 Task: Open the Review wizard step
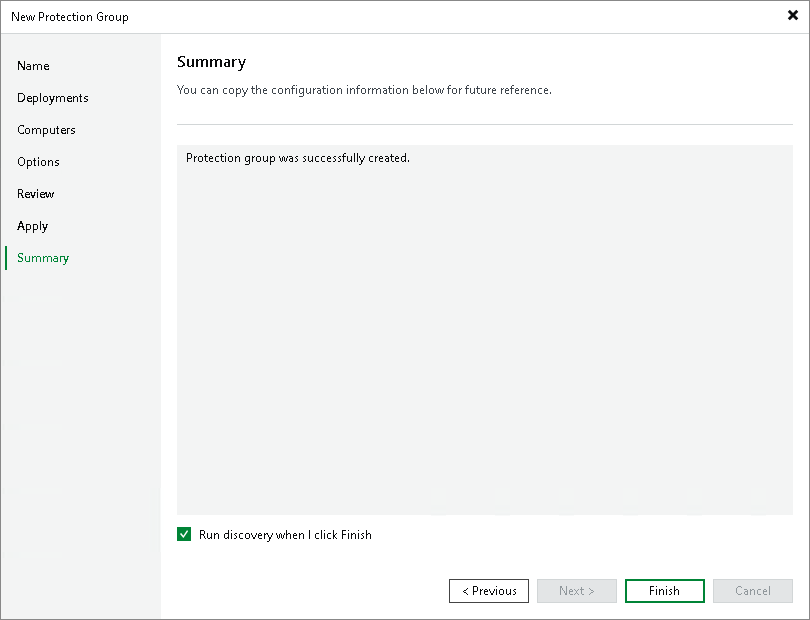click(x=36, y=194)
